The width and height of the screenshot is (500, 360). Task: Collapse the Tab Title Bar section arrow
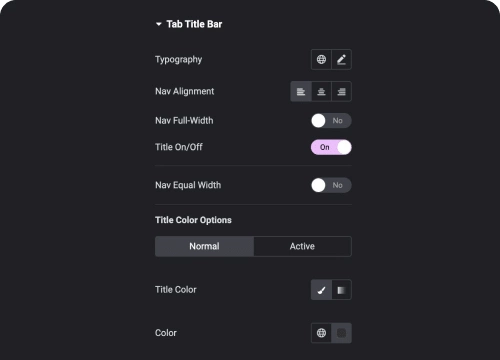pyautogui.click(x=159, y=24)
